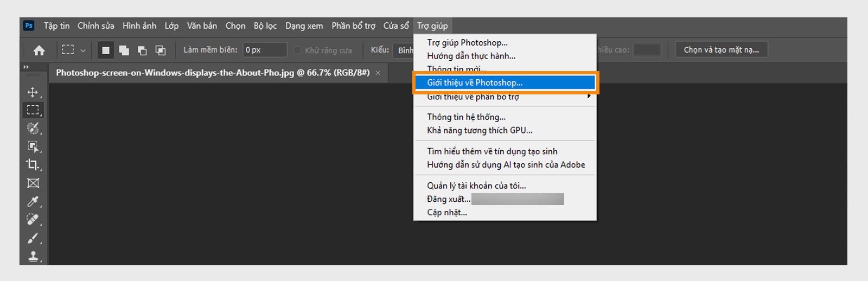Click the Chọn và tạo mặt nạ button

point(722,50)
